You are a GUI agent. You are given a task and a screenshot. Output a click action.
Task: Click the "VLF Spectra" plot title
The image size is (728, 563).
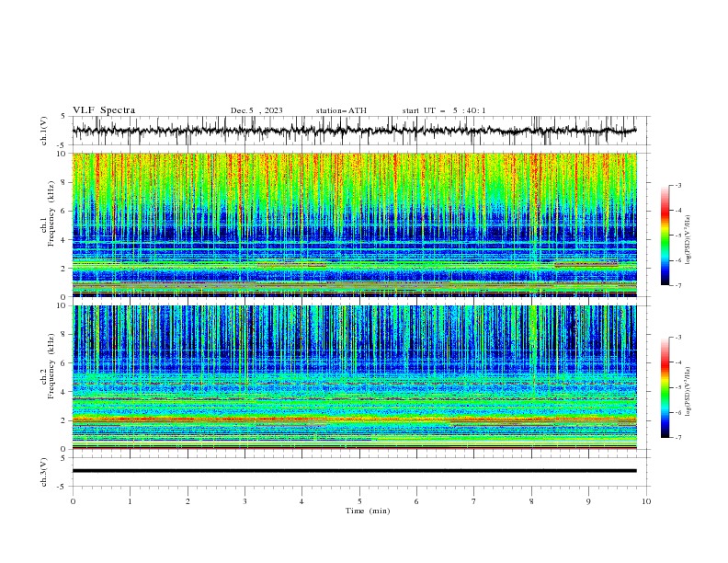[104, 110]
